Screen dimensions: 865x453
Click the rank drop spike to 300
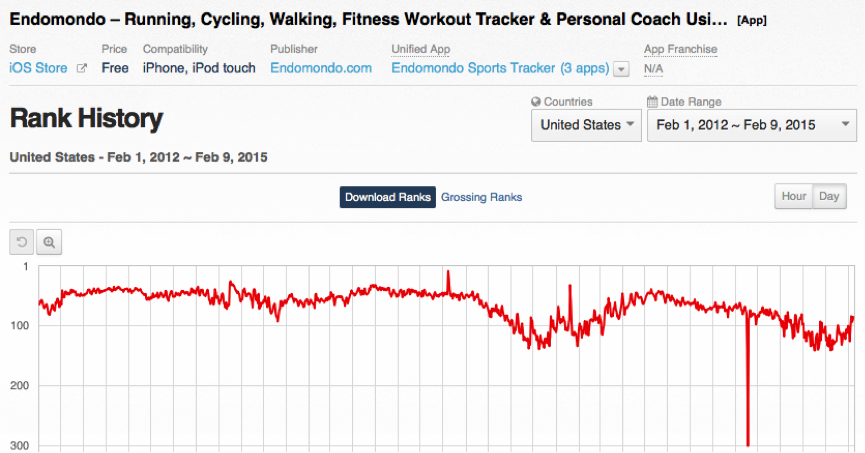[x=748, y=440]
